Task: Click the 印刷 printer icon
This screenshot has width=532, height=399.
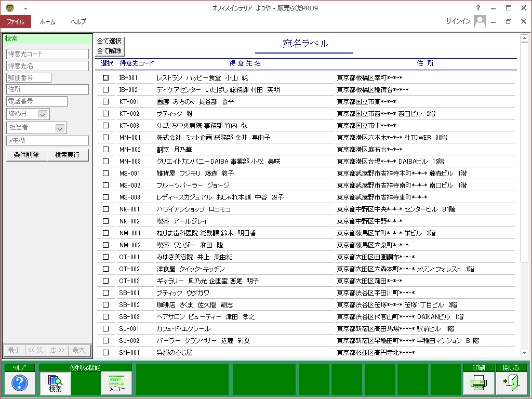Action: coord(478,383)
